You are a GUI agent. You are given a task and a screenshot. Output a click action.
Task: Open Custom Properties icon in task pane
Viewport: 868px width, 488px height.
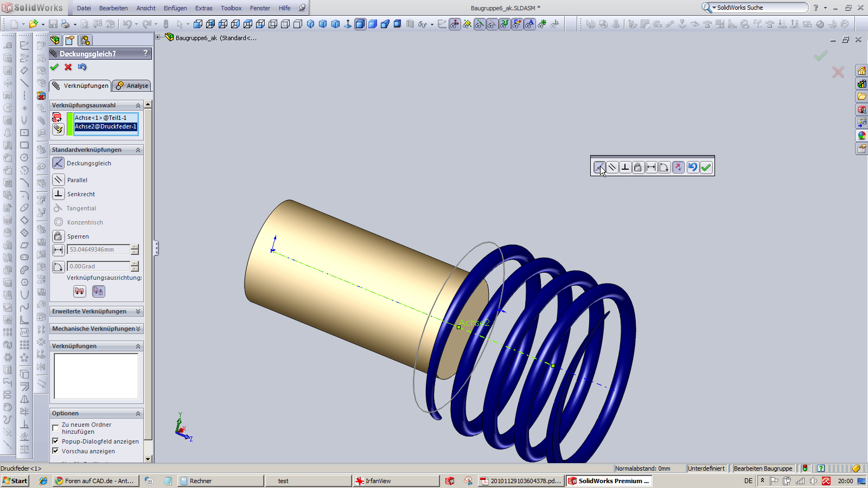tap(861, 149)
